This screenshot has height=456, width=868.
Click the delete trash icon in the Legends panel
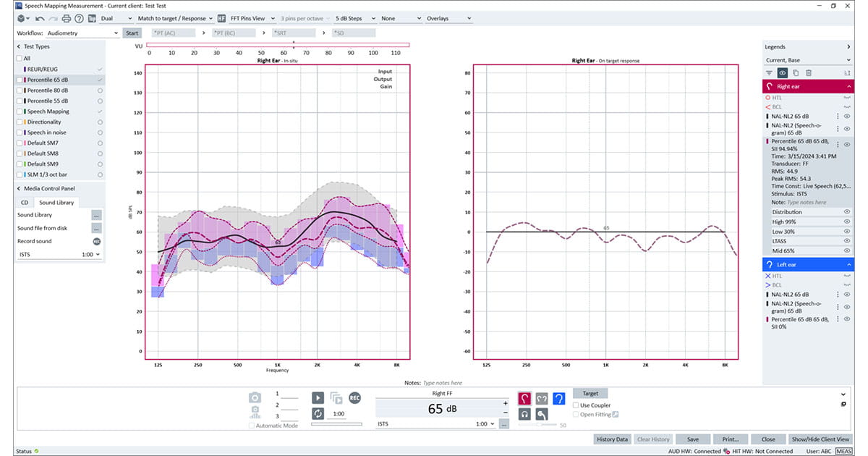pyautogui.click(x=809, y=72)
